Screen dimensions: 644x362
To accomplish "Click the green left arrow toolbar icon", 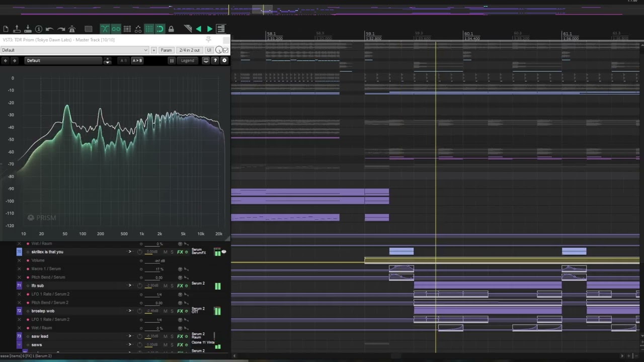I will [199, 29].
